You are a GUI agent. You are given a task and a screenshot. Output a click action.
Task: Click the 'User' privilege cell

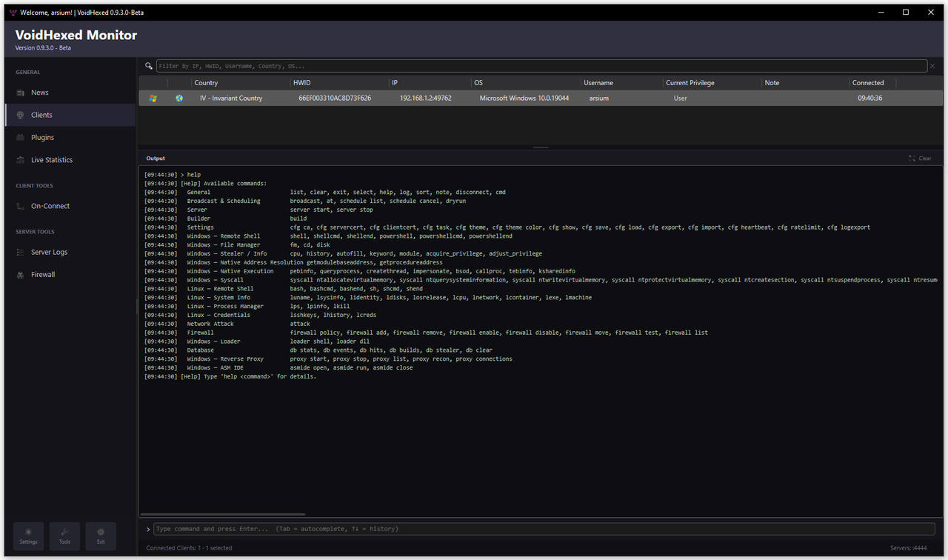coord(681,98)
